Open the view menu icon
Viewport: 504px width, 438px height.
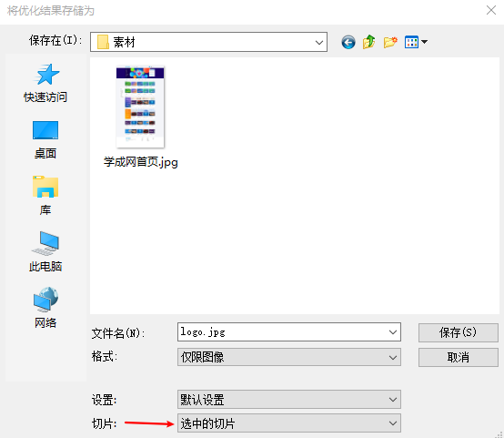(x=412, y=42)
